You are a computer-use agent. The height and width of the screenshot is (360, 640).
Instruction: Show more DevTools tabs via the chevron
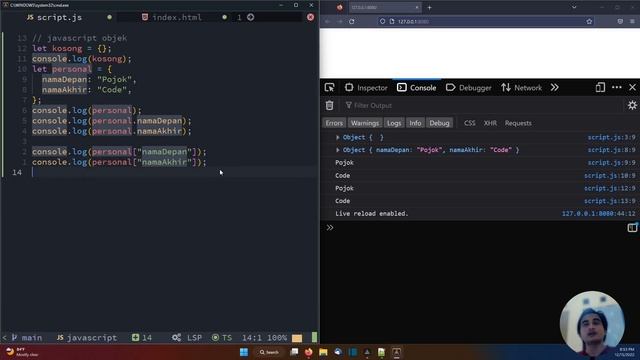tap(554, 87)
